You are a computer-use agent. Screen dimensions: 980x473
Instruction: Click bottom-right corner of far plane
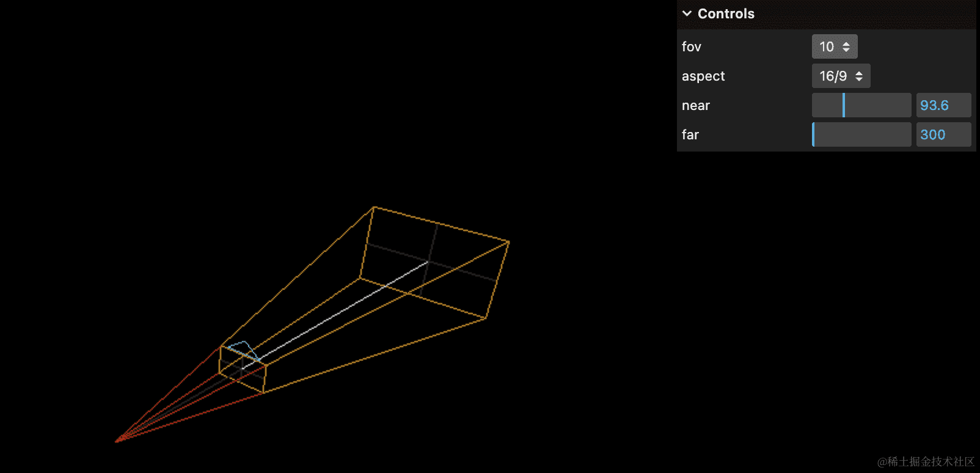(x=485, y=318)
